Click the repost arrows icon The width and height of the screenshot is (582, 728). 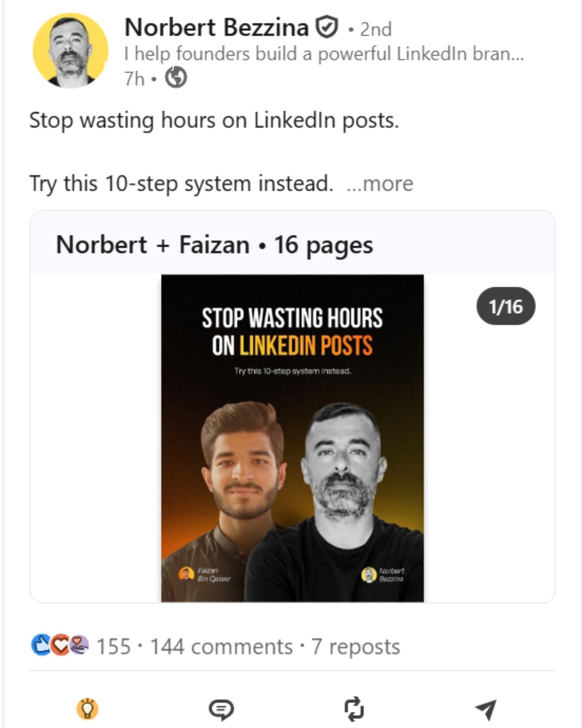coord(354,709)
